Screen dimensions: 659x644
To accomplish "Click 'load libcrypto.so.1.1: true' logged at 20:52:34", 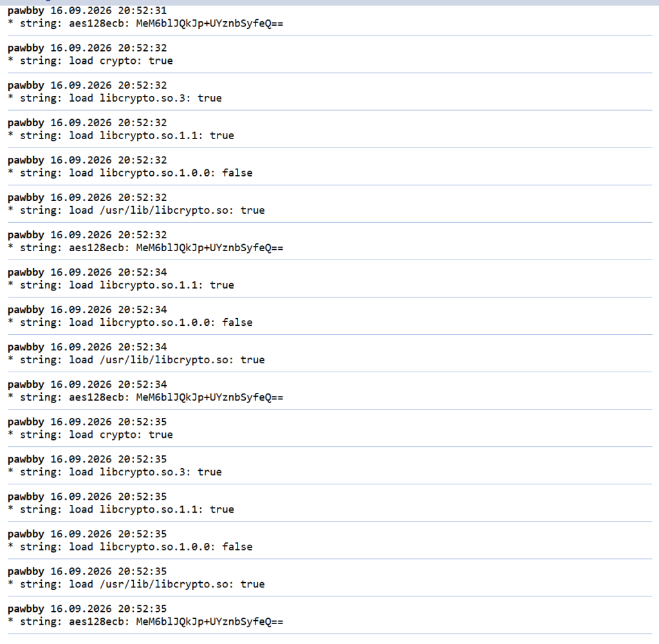I will coord(121,286).
